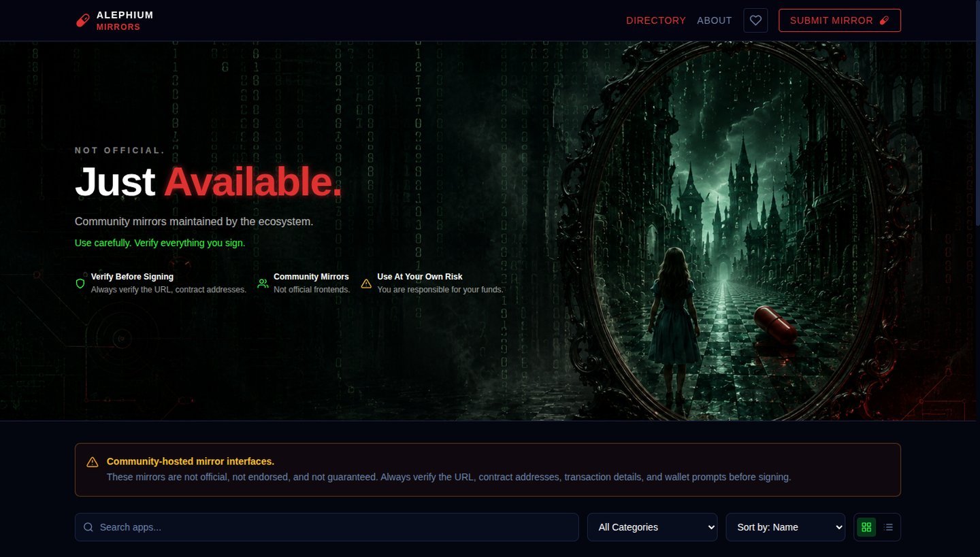980x557 pixels.
Task: Open the Sort by: Name dropdown
Action: (x=785, y=527)
